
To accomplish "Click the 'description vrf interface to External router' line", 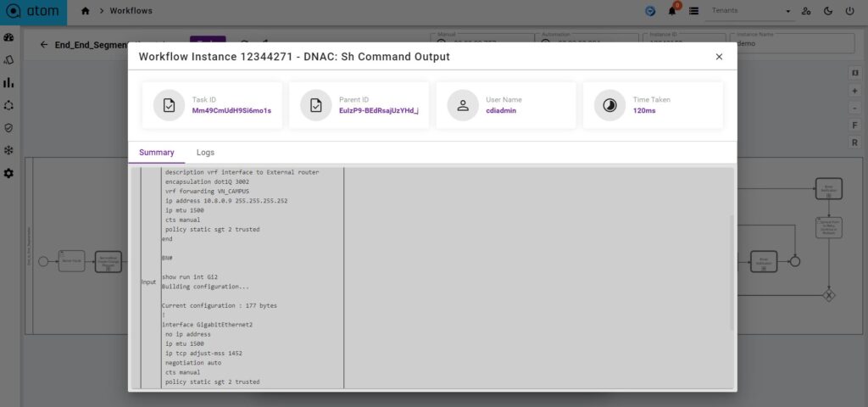I will [x=242, y=172].
